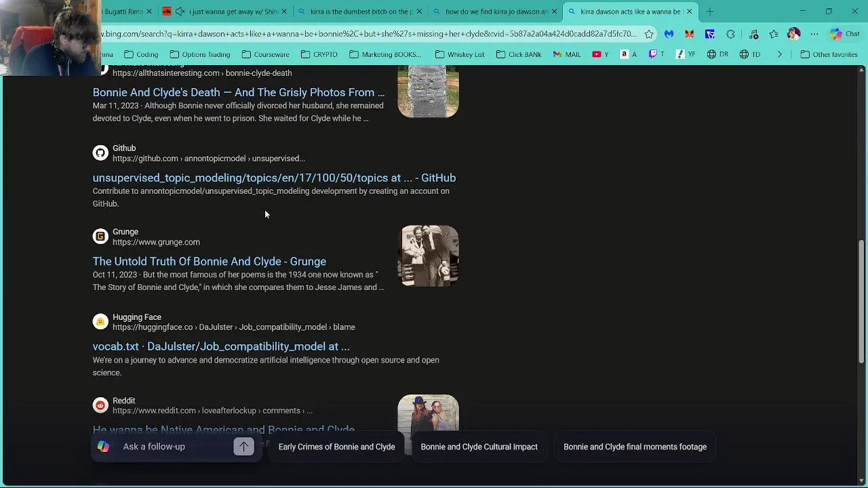The height and width of the screenshot is (488, 868).
Task: Click the Copilot icon in follow-up box
Action: point(103,447)
